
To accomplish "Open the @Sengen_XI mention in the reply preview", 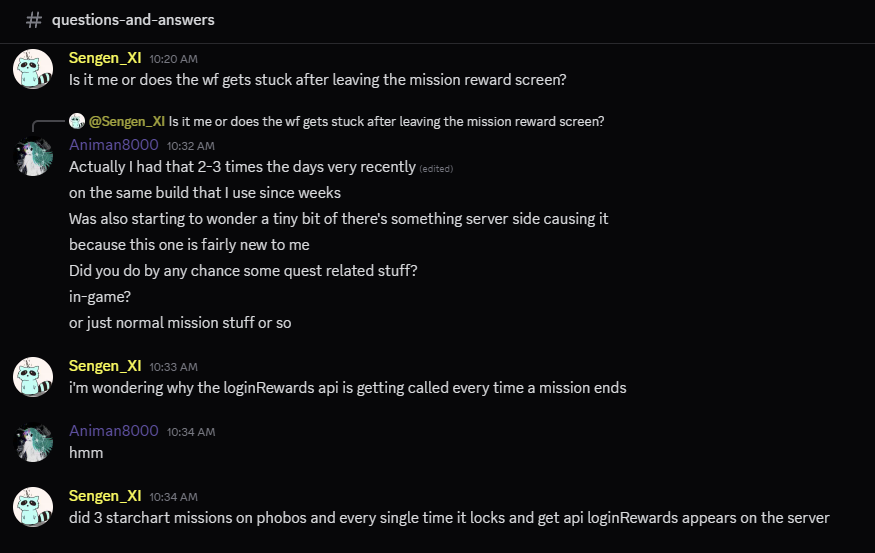I will pos(127,122).
